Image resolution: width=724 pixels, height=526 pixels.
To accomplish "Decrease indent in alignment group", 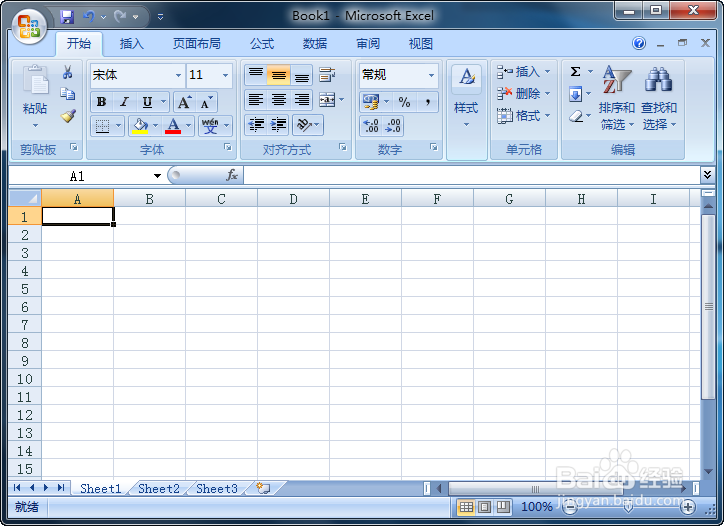I will point(256,125).
